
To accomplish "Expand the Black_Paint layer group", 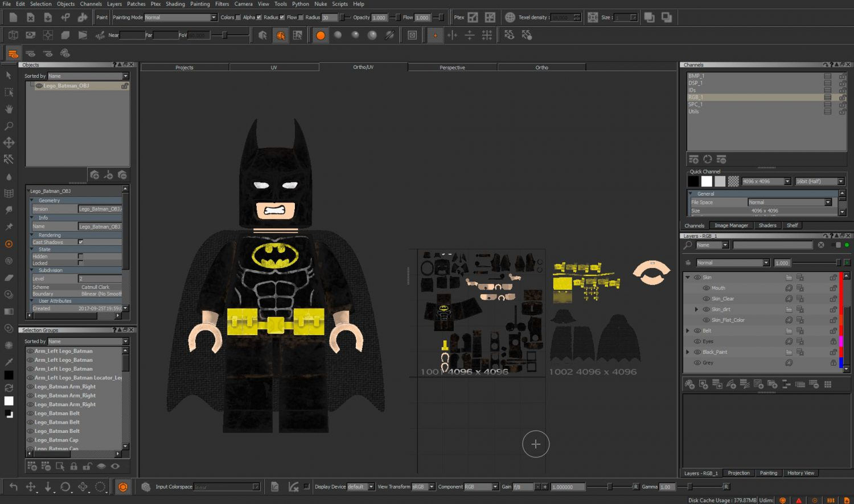I will coord(688,352).
